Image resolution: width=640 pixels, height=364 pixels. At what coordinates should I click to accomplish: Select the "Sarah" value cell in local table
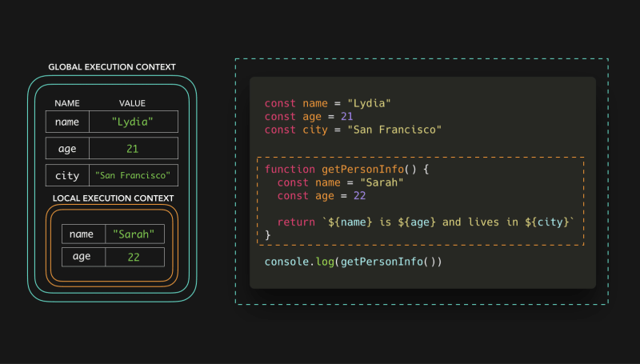coord(134,234)
